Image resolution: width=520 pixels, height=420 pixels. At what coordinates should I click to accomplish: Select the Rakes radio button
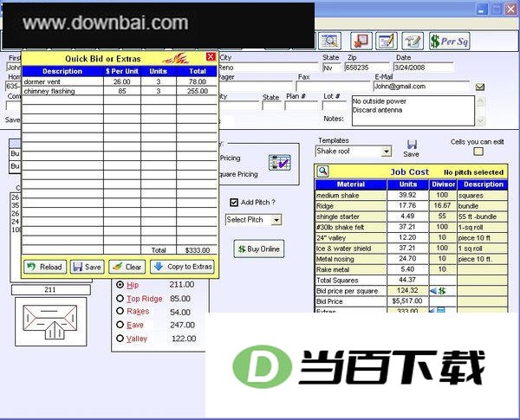(x=120, y=311)
